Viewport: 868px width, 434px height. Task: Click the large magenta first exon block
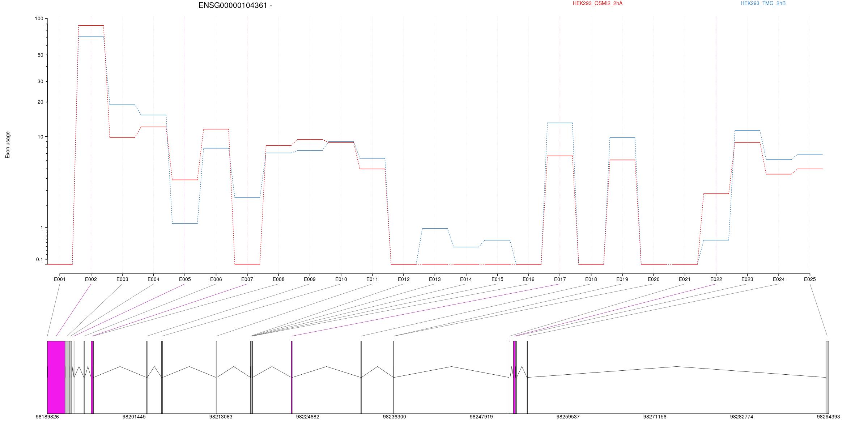[56, 377]
